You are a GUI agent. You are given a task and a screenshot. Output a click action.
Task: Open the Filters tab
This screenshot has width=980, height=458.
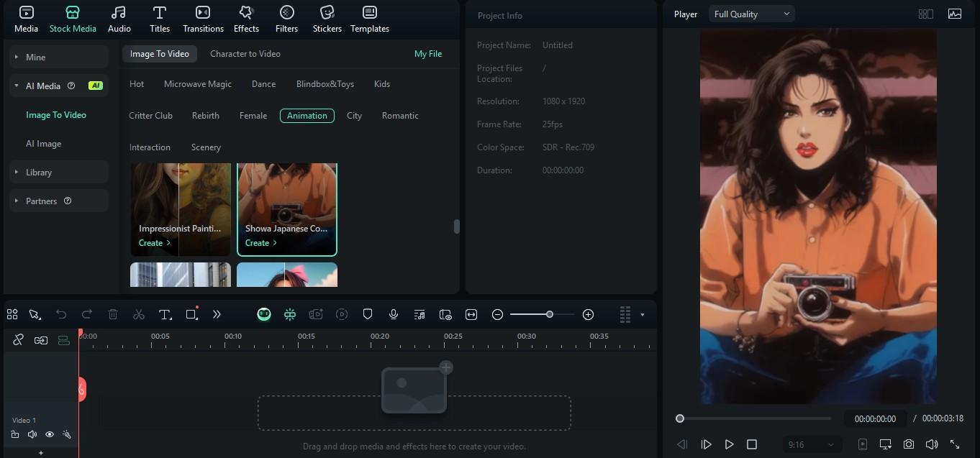(x=286, y=19)
